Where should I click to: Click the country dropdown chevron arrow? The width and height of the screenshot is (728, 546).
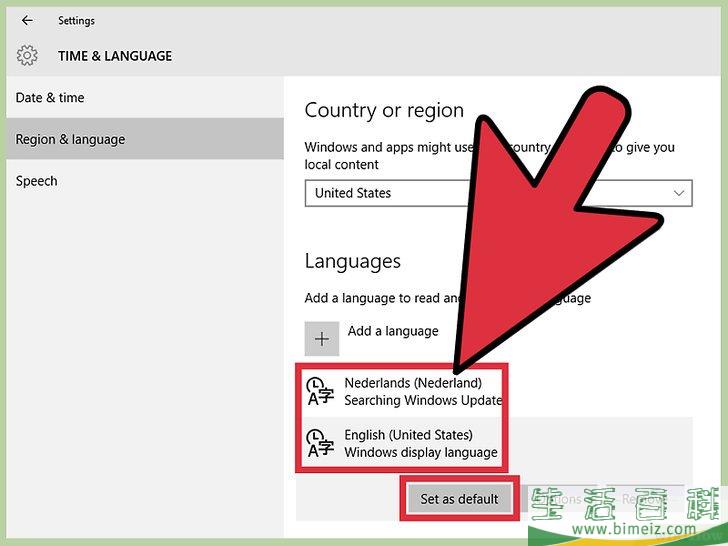tap(679, 193)
